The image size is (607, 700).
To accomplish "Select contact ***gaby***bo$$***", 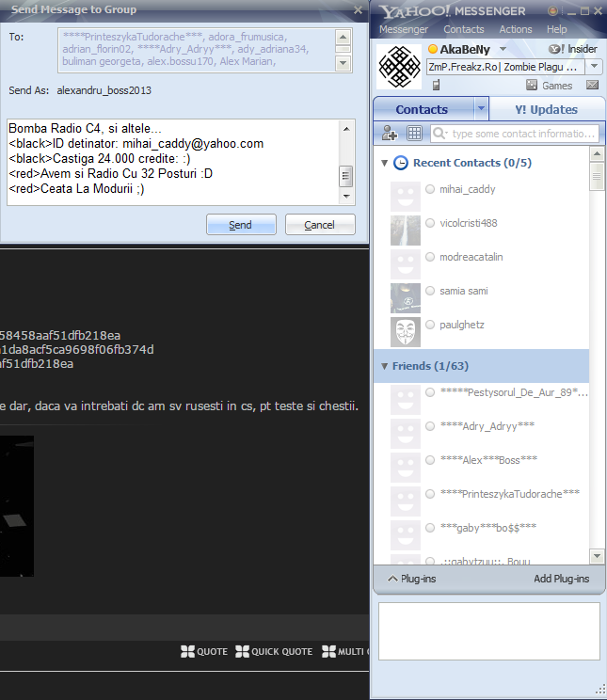I will pyautogui.click(x=488, y=528).
